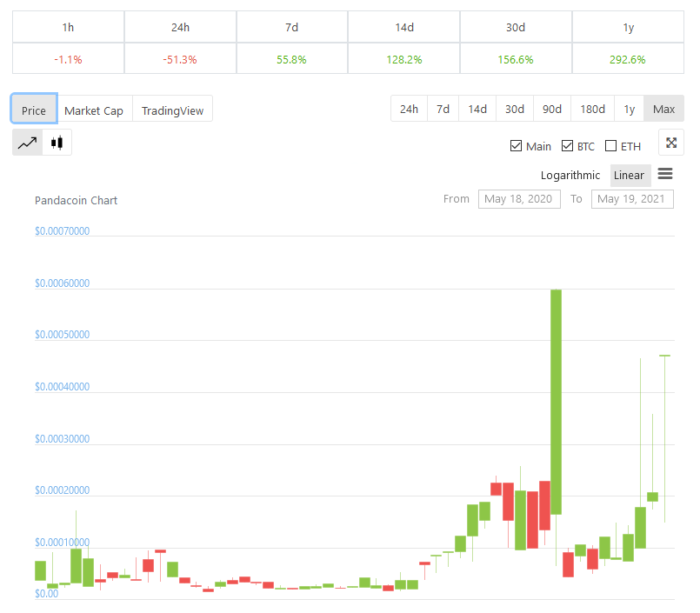Screen dimensions: 700x613
Task: Choose the 180d chart range
Action: pos(592,109)
